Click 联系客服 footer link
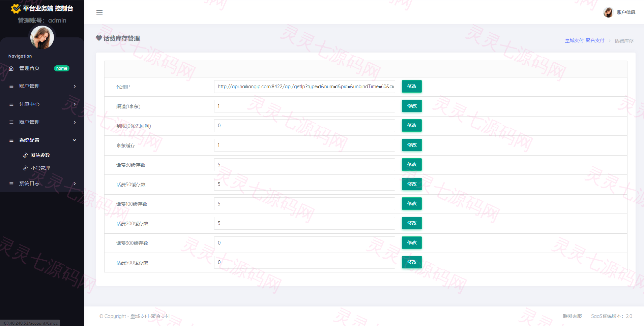 pos(572,316)
